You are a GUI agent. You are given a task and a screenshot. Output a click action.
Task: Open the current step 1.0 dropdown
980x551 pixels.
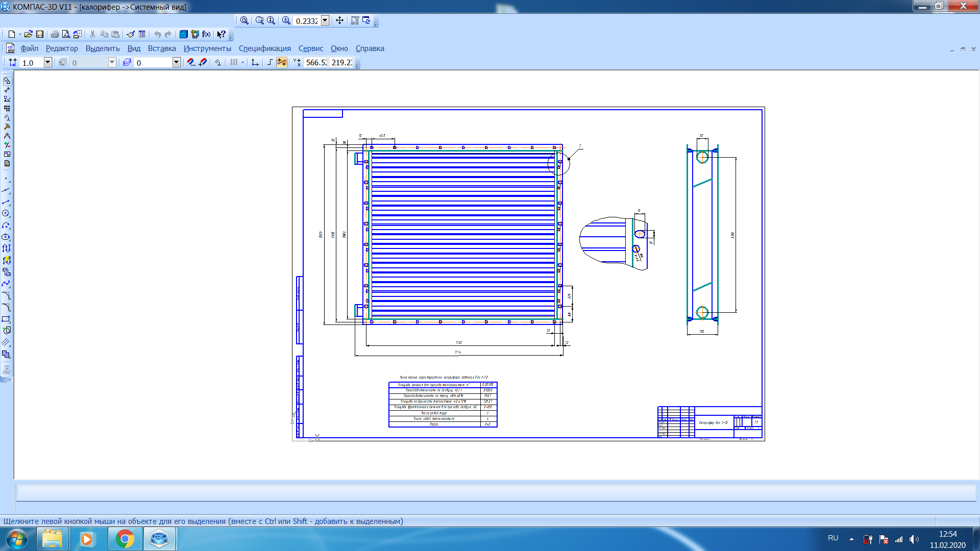[x=47, y=62]
